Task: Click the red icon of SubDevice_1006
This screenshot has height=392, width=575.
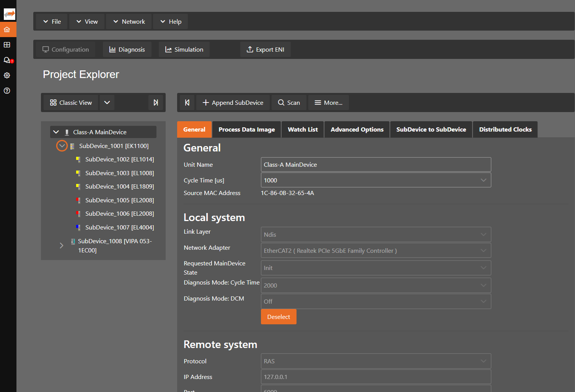Action: point(78,214)
